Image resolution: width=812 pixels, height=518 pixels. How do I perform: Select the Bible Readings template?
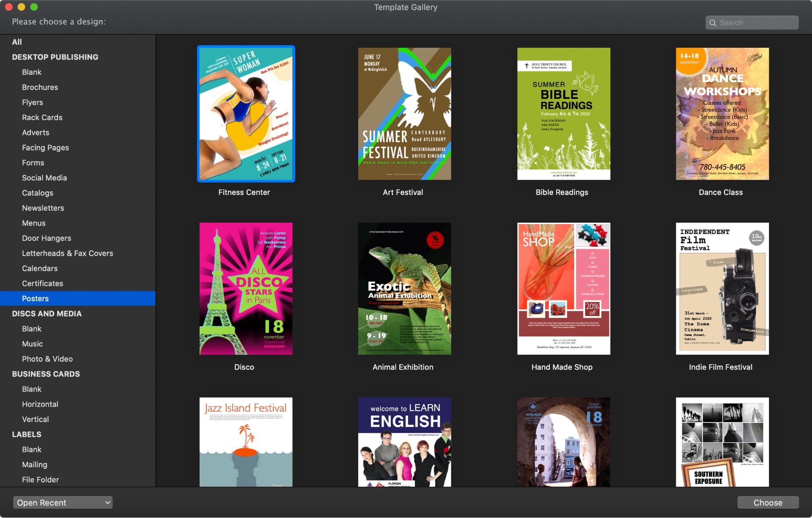pyautogui.click(x=563, y=114)
